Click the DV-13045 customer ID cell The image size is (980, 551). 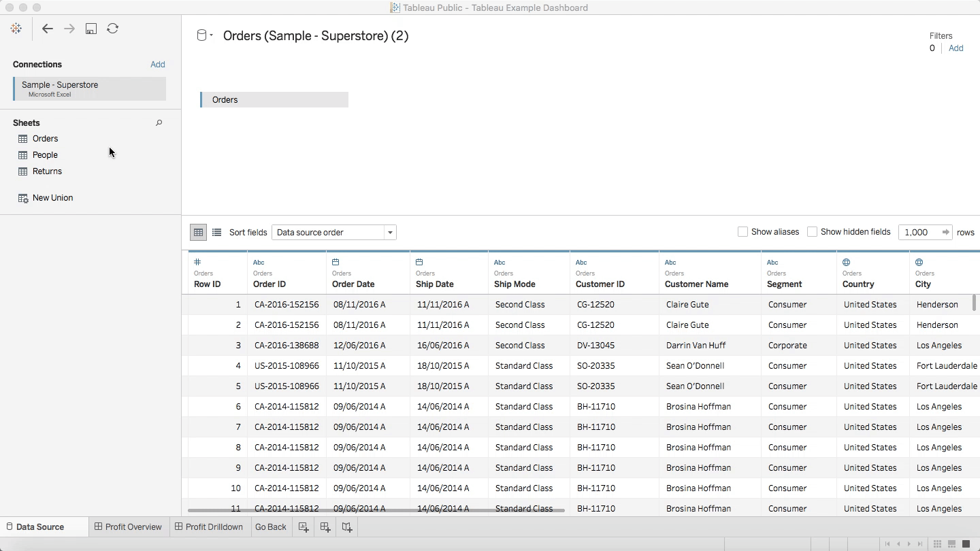pos(615,346)
